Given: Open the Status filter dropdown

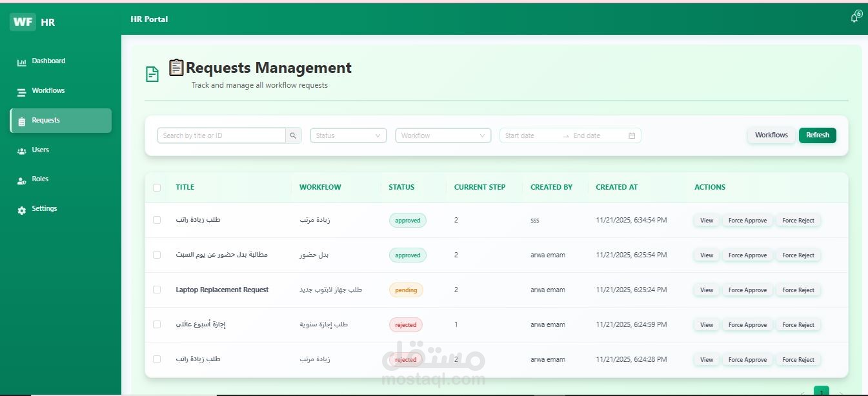Looking at the screenshot, I should pos(348,135).
